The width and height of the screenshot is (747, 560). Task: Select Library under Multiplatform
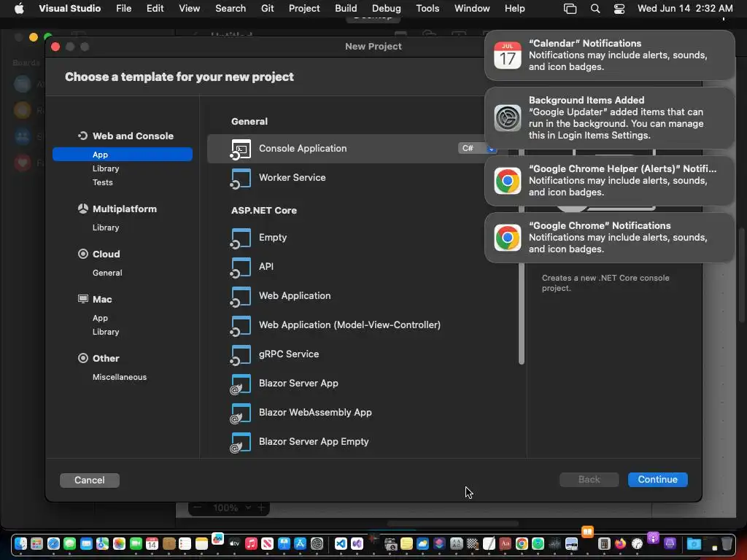pyautogui.click(x=106, y=227)
